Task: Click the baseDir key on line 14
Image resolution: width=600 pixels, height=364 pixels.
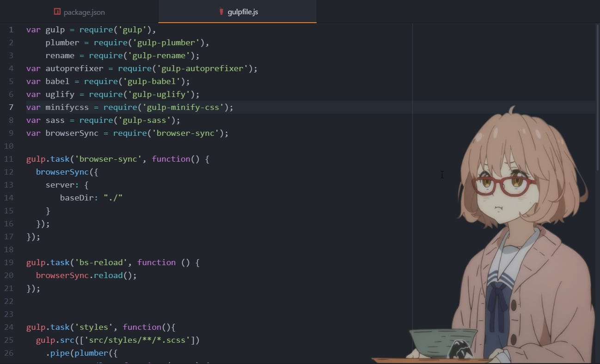Action: (x=79, y=198)
